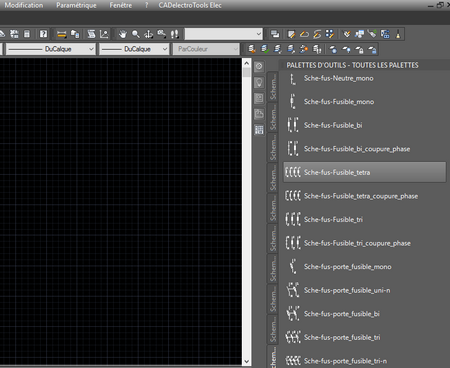Image resolution: width=450 pixels, height=368 pixels.
Task: Select Sche-fus-Fusible_mono palette tool
Action: pyautogui.click(x=365, y=102)
